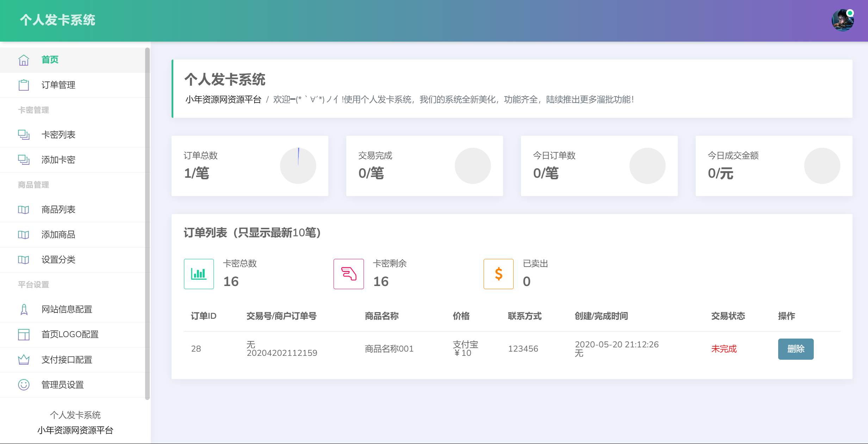Image resolution: width=868 pixels, height=444 pixels.
Task: Open 卡密列表 via its copy icon
Action: coord(23,134)
